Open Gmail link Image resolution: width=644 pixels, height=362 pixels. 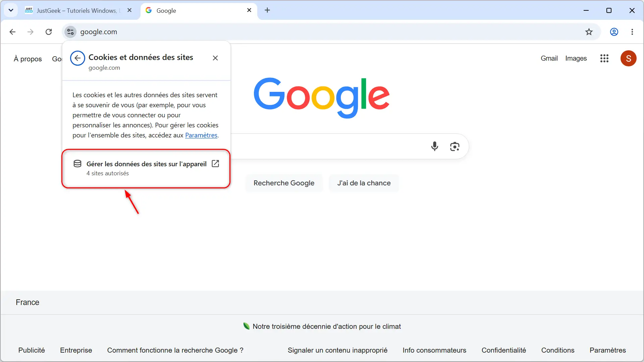click(549, 58)
